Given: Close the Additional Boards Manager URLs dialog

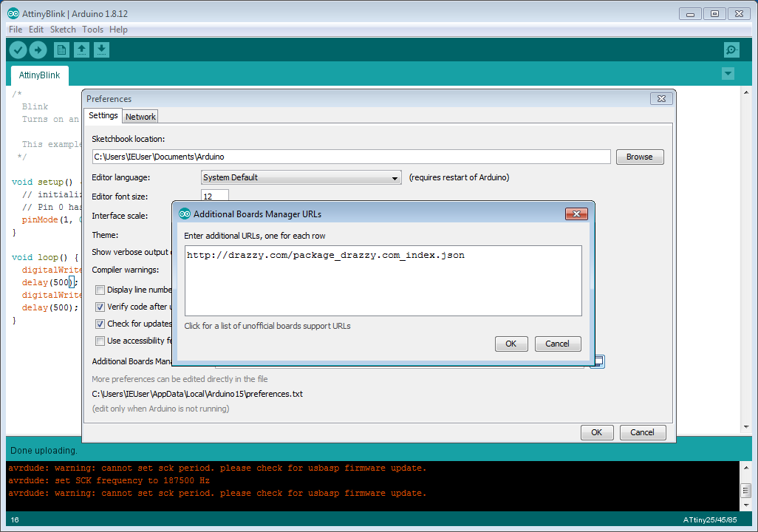Looking at the screenshot, I should [x=576, y=214].
